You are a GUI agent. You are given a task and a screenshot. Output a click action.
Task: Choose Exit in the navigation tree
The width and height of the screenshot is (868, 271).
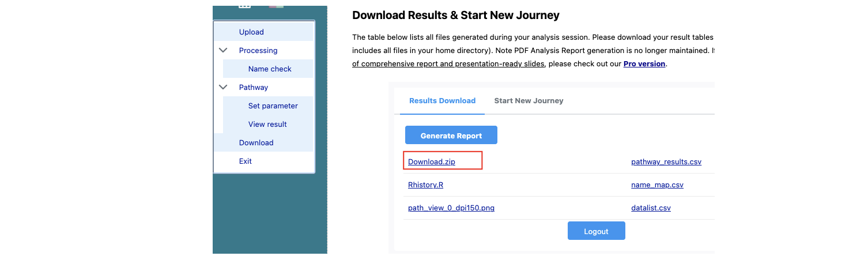click(x=246, y=161)
